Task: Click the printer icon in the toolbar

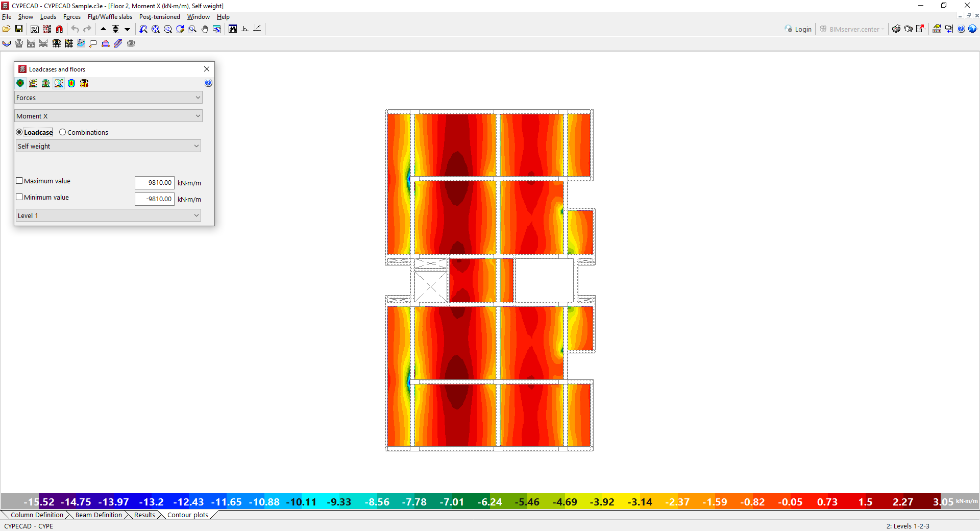Action: (x=896, y=29)
